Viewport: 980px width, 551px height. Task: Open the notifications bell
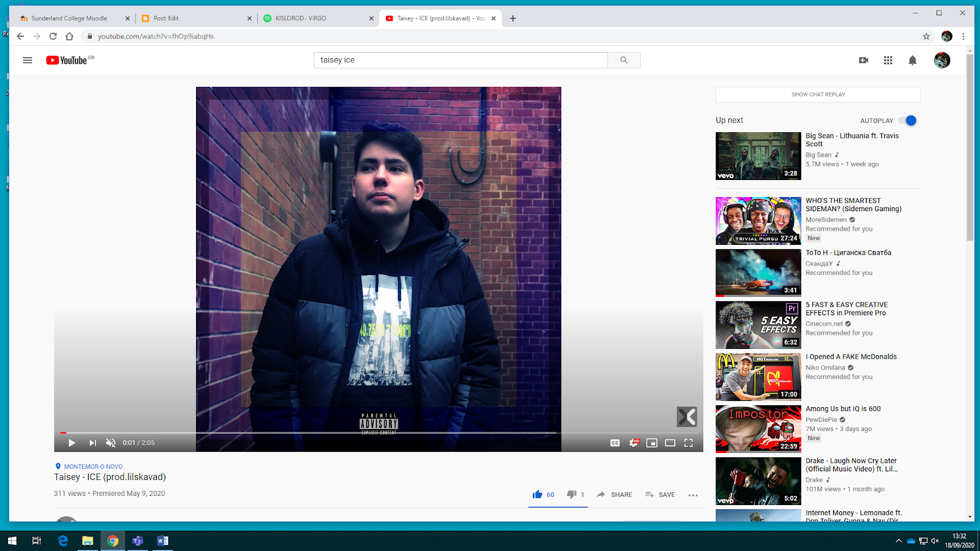click(x=913, y=60)
